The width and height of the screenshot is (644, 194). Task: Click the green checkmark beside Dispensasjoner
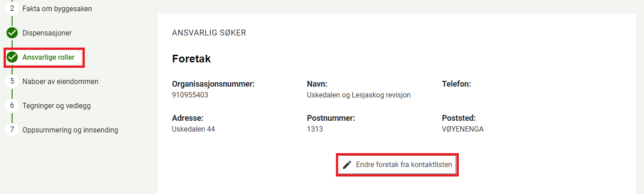click(12, 33)
